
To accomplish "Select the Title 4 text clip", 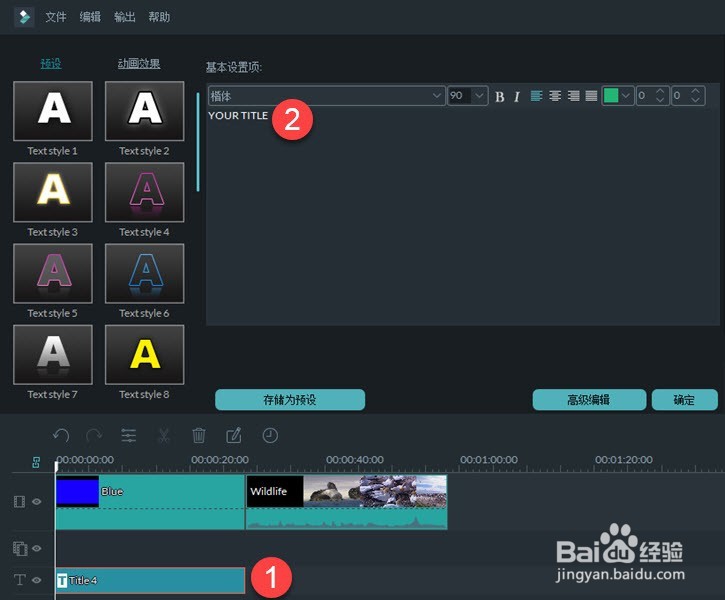I will click(x=150, y=580).
